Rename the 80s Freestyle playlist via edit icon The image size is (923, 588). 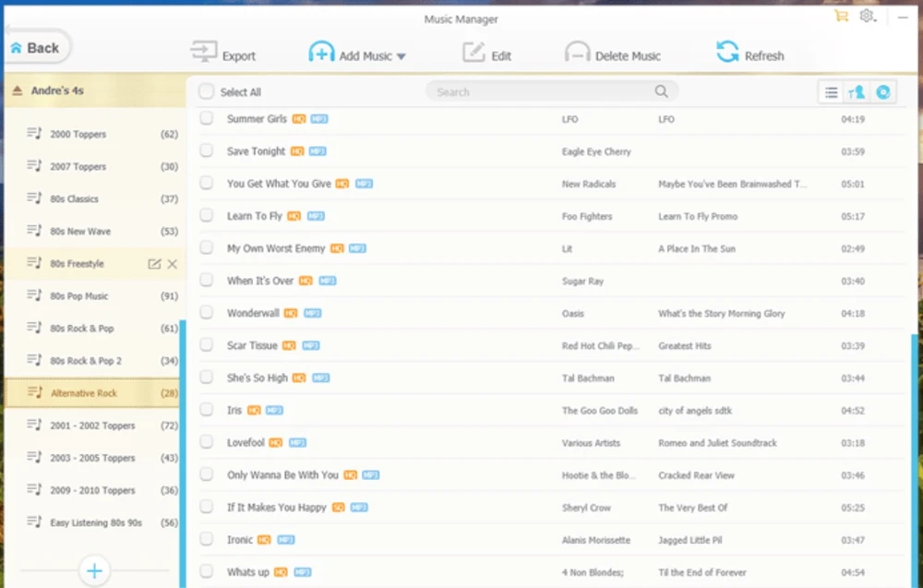pyautogui.click(x=154, y=264)
